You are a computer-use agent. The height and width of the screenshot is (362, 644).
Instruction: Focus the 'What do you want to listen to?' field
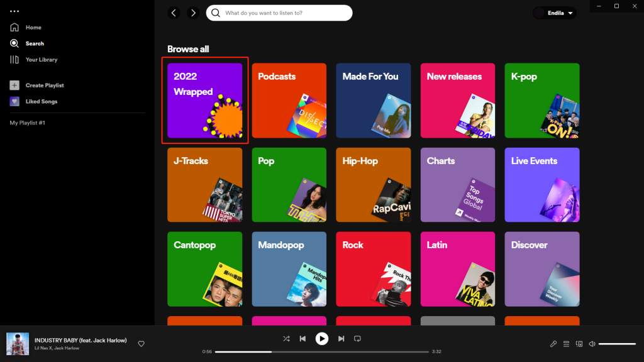[279, 13]
